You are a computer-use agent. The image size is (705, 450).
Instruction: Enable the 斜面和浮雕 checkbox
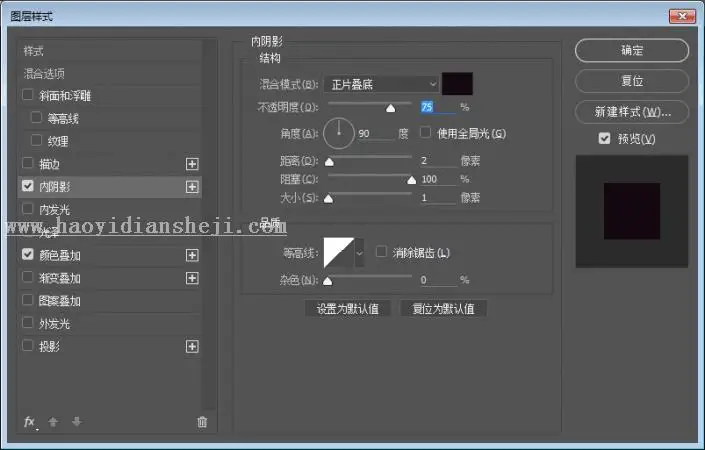[28, 95]
